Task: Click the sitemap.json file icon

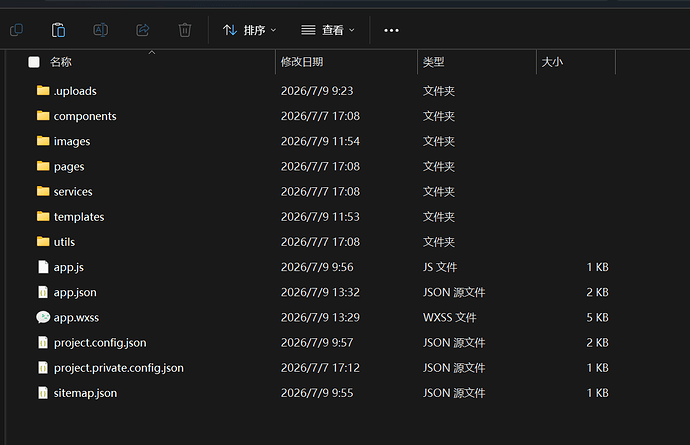Action: click(43, 392)
